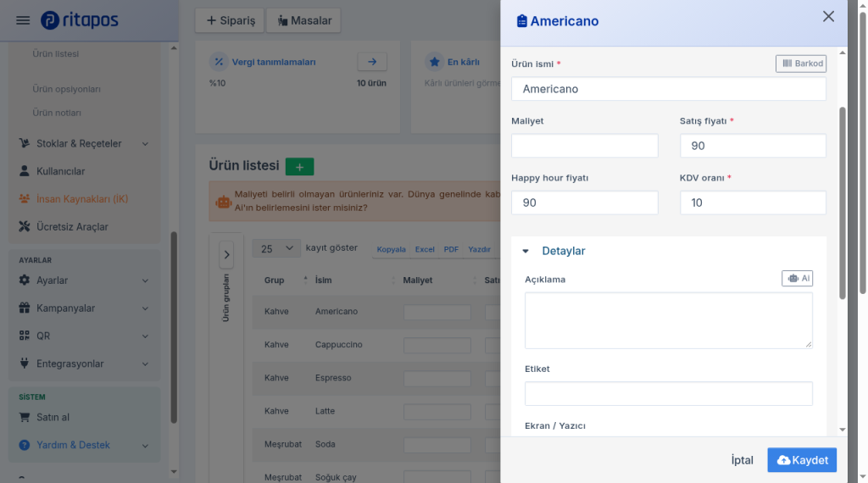
Task: Select the Espresso row name
Action: coord(333,378)
